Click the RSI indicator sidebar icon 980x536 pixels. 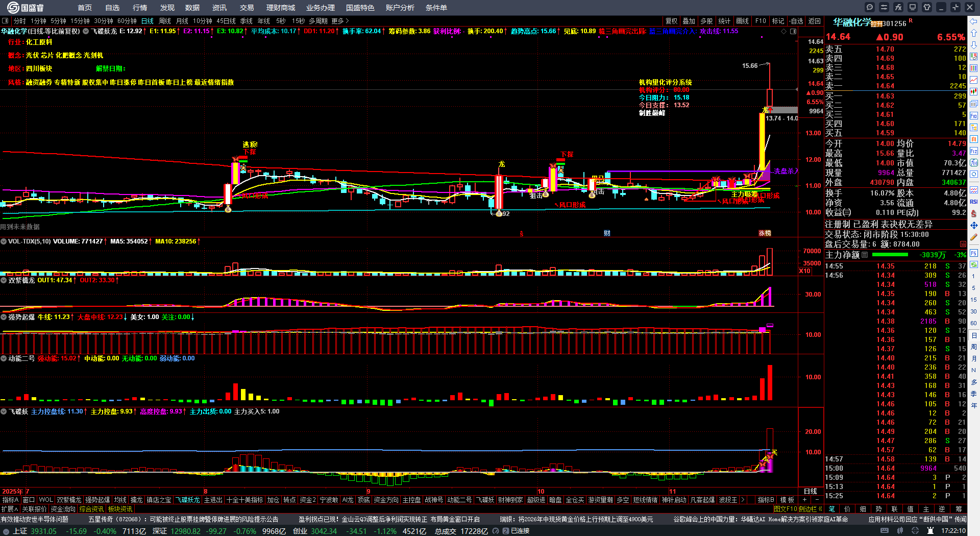[974, 202]
